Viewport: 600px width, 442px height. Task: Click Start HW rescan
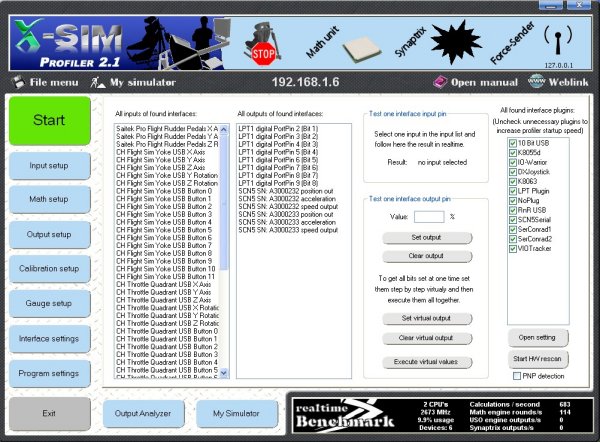click(538, 359)
